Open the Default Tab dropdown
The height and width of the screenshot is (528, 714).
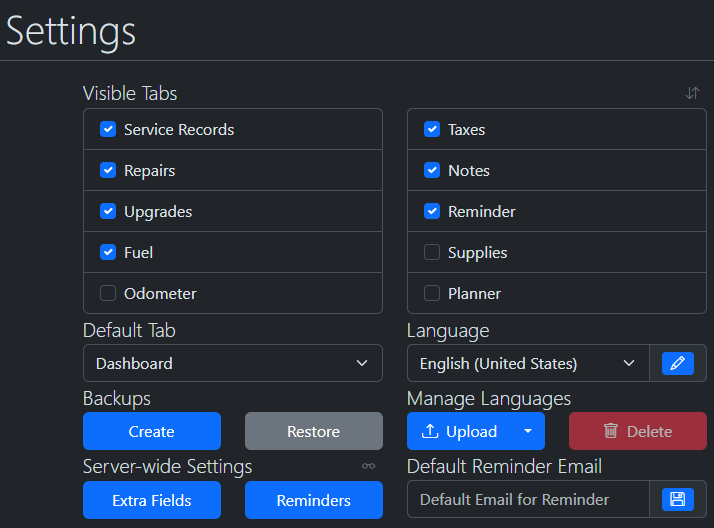[x=232, y=363]
